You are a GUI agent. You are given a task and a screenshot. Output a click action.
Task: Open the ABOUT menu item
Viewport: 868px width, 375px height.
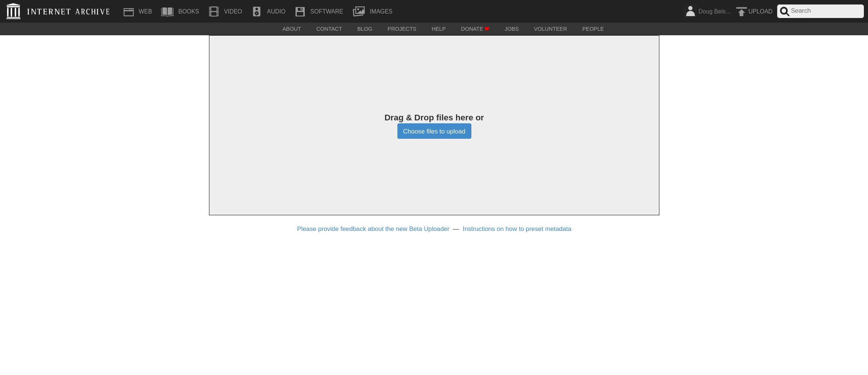click(x=292, y=29)
